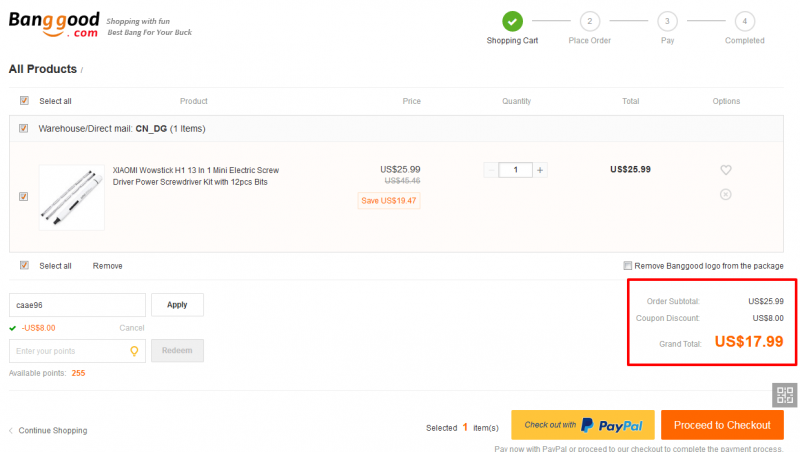Proceed to Checkout
Viewport: 800px width, 452px height.
coord(722,425)
